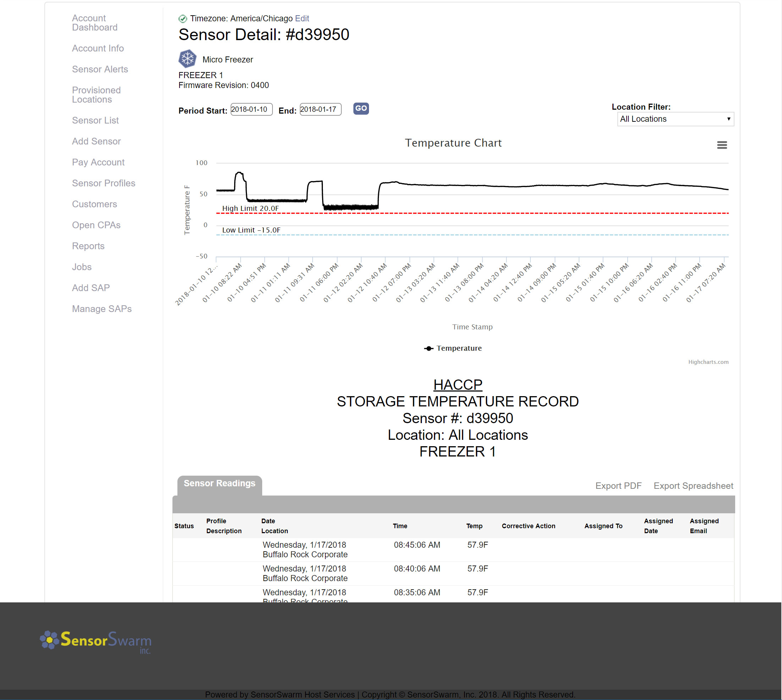Open the chart hamburger context menu
Image resolution: width=782 pixels, height=700 pixels.
point(722,145)
